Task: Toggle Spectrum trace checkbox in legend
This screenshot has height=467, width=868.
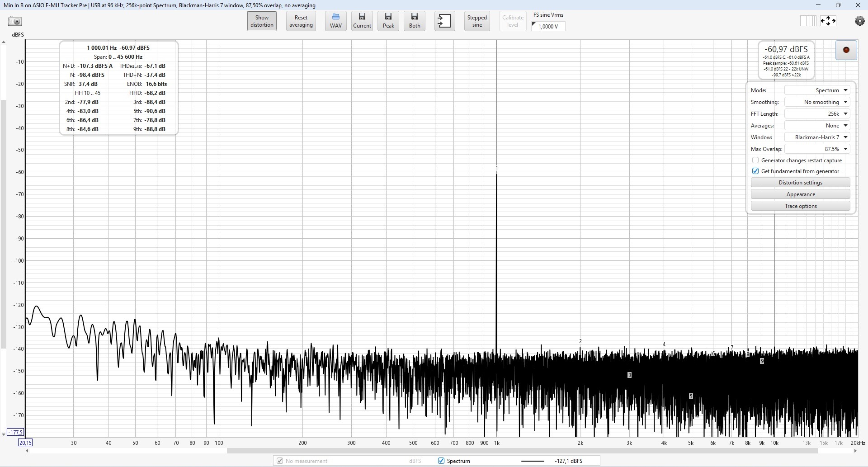Action: (441, 461)
